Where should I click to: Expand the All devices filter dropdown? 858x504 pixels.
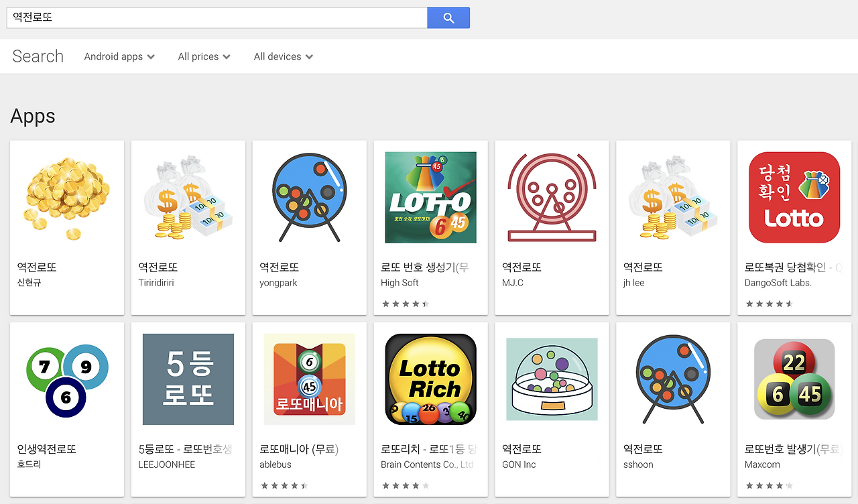point(284,57)
